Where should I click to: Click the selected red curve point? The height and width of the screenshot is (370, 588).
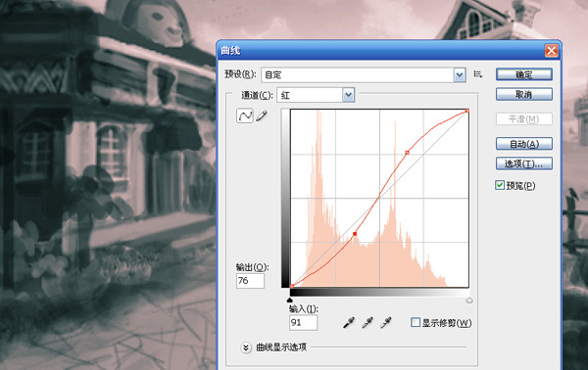click(355, 234)
